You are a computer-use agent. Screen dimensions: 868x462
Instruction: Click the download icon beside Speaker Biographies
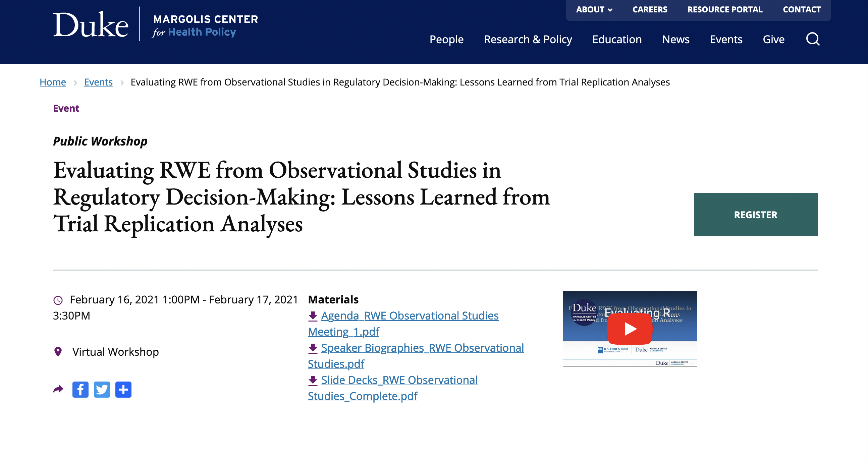point(313,348)
